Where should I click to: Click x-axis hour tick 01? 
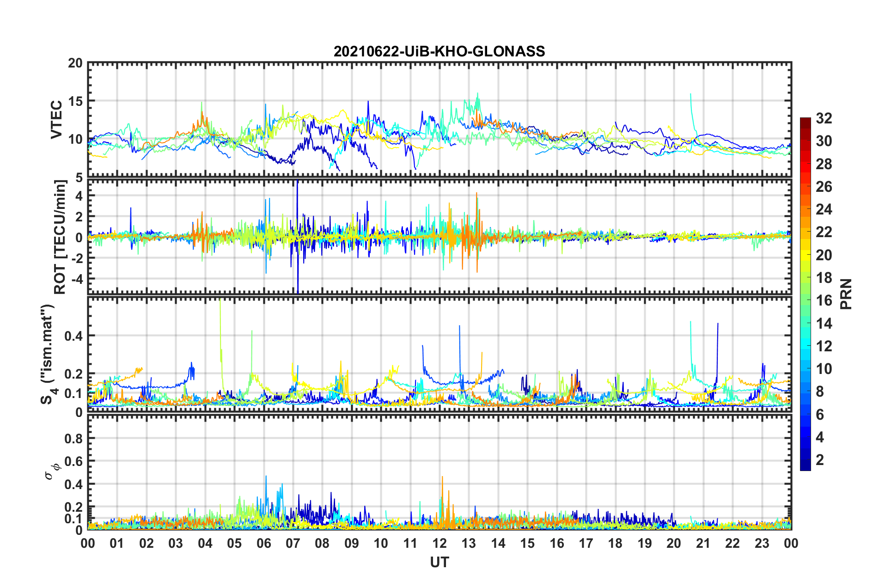117,544
